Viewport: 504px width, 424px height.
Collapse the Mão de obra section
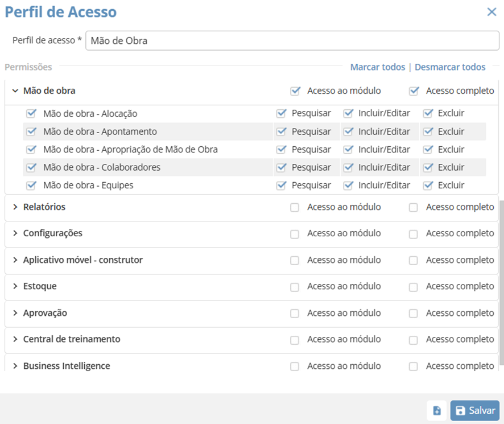click(15, 90)
